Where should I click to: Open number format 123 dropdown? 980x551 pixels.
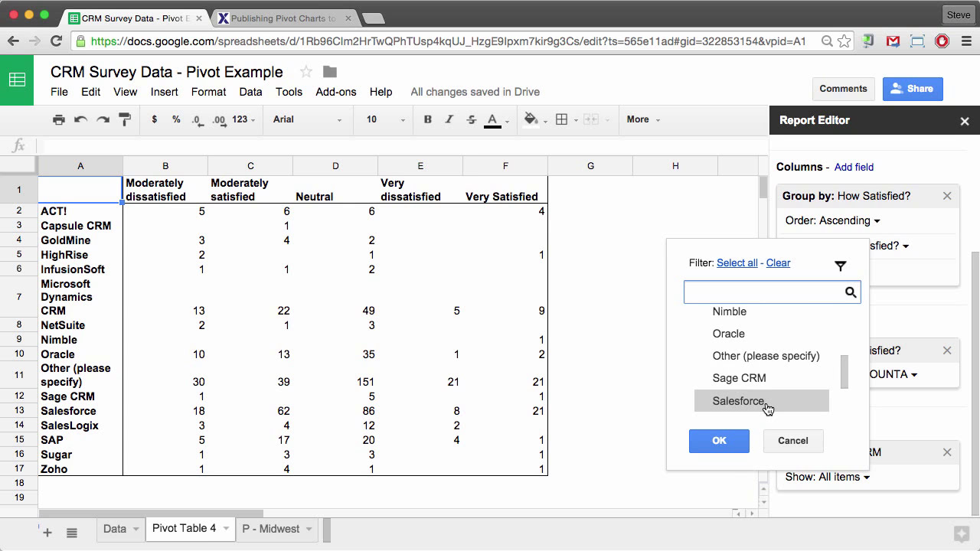[245, 119]
